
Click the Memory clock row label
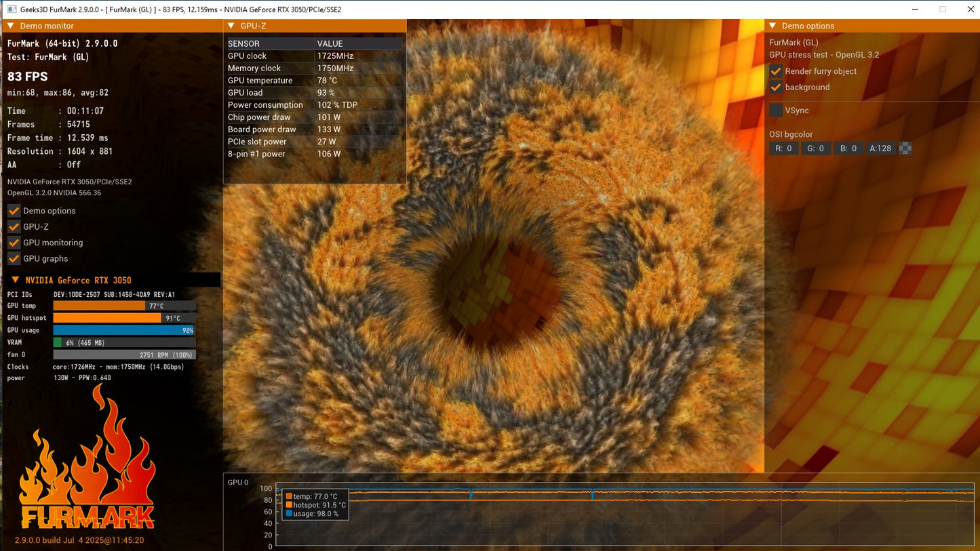[x=254, y=68]
